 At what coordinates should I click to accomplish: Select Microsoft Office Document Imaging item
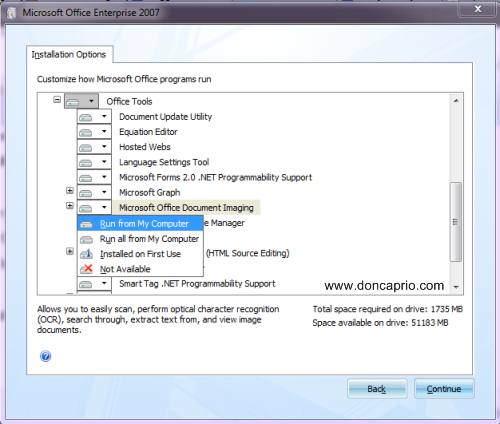pos(186,208)
